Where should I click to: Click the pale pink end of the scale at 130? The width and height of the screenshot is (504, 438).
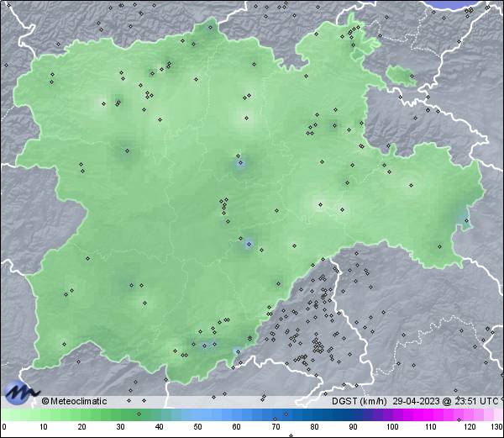coord(496,415)
